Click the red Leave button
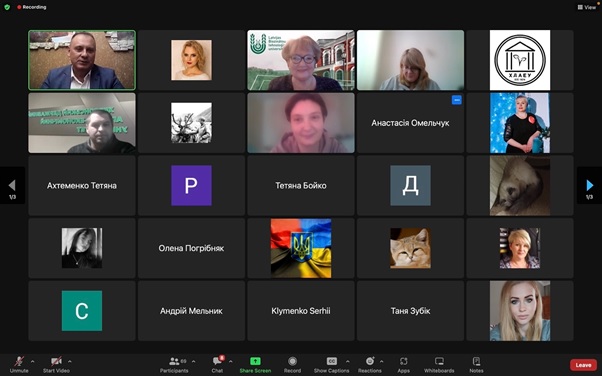The image size is (602, 376). pyautogui.click(x=583, y=365)
